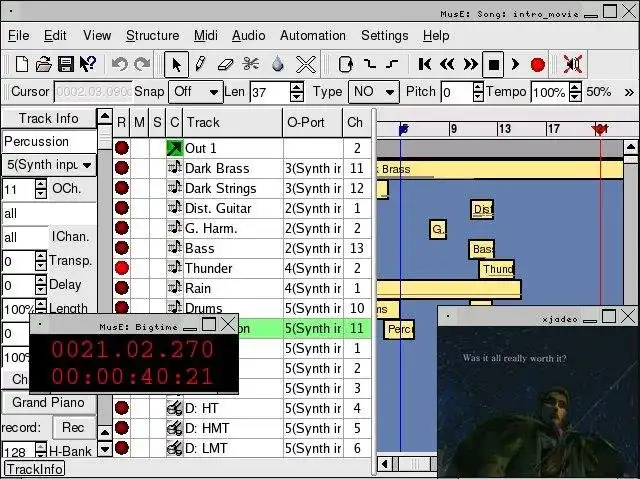Stop playback with the square button
The width and height of the screenshot is (640, 479).
[x=493, y=64]
